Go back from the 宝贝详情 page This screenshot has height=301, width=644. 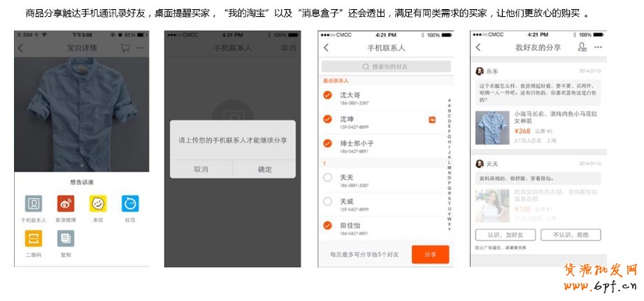pos(20,48)
